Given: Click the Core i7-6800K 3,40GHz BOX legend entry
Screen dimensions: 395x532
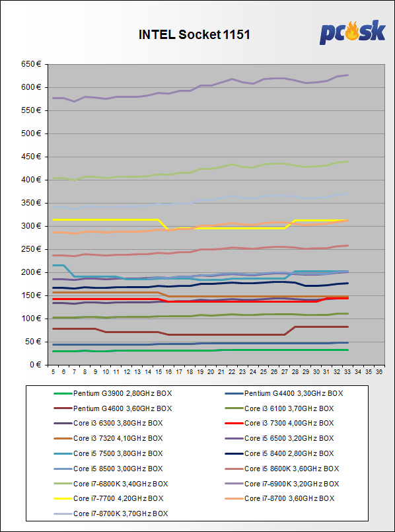Looking at the screenshot, I should click(x=111, y=483).
